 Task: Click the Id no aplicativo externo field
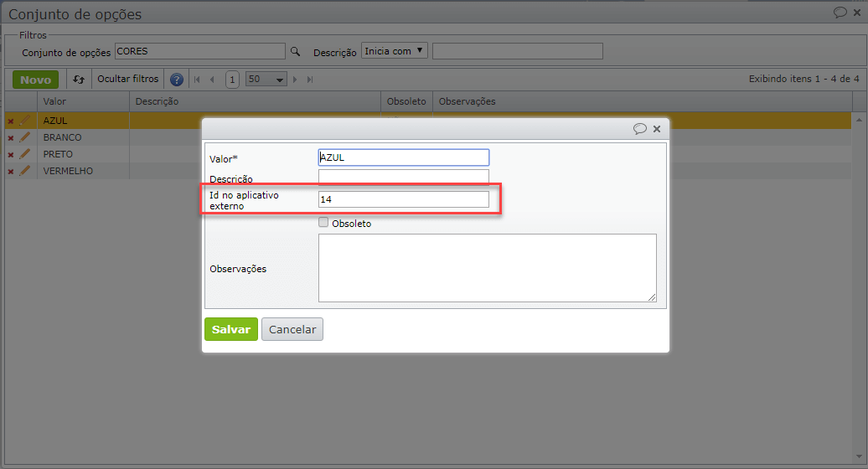[404, 199]
